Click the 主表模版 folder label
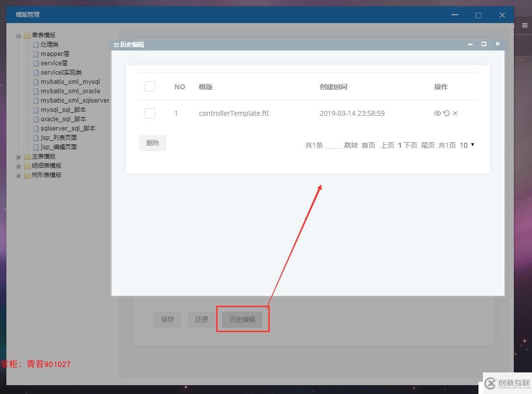The height and width of the screenshot is (394, 532). [x=43, y=157]
